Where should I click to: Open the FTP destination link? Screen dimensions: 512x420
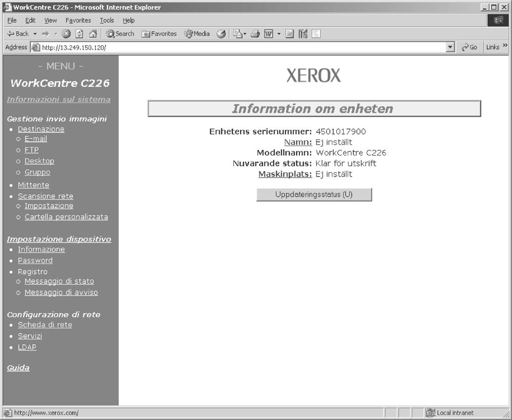32,150
